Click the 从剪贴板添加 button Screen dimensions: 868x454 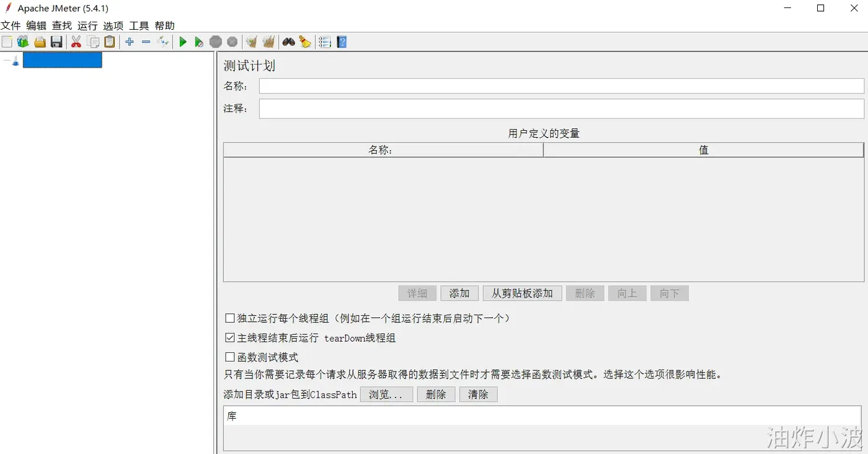523,293
